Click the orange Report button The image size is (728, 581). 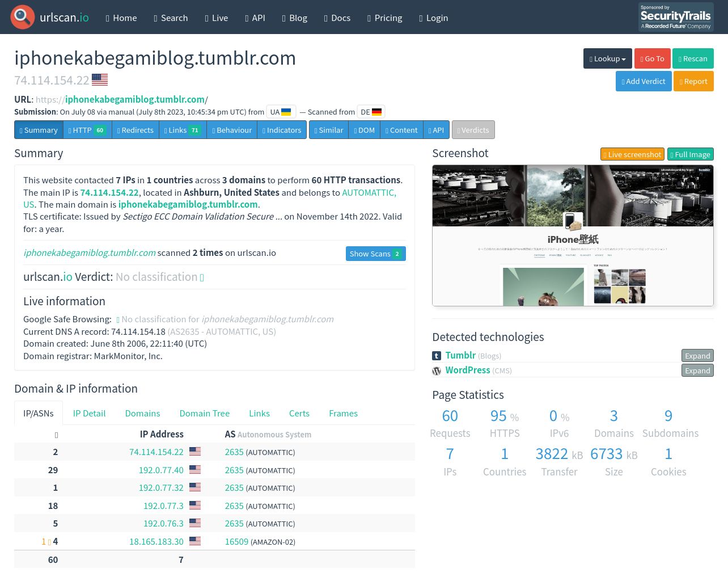point(693,81)
